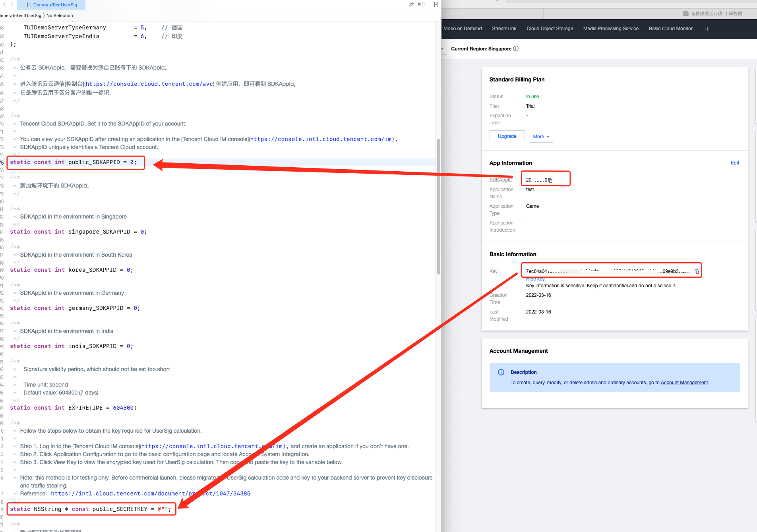Viewport: 757px width, 532px height.
Task: Click the public_SECRETKEY declaration line
Action: point(91,509)
